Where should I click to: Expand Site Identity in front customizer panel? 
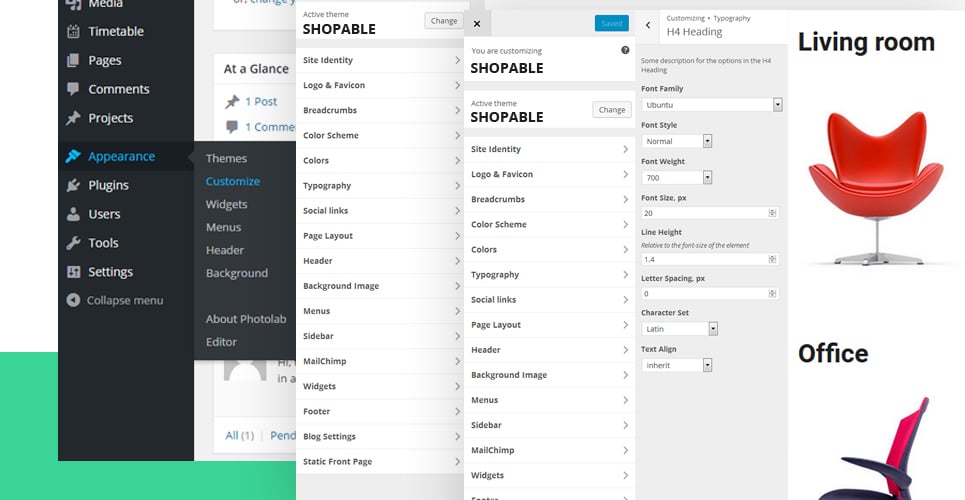pos(549,149)
